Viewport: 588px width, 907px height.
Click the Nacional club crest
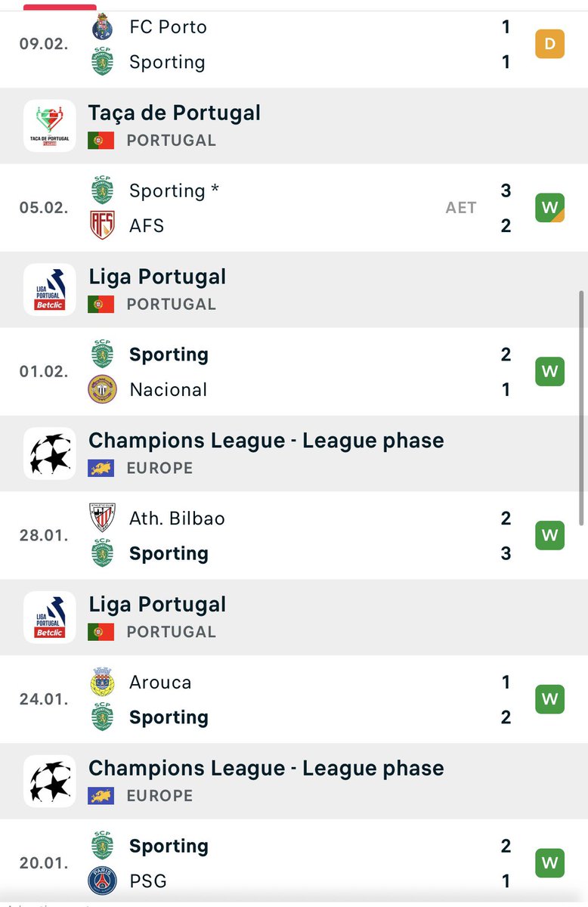click(x=102, y=389)
